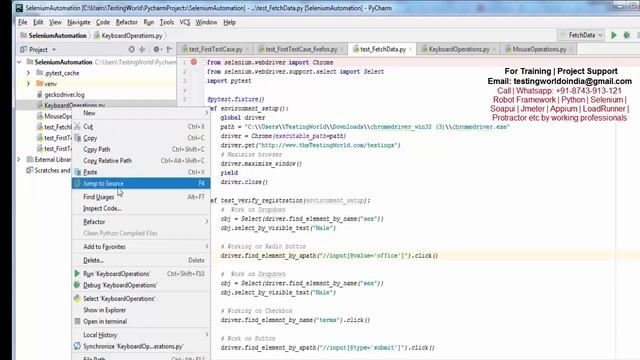
Task: Choose Jump to Source in context menu
Action: pos(141,183)
